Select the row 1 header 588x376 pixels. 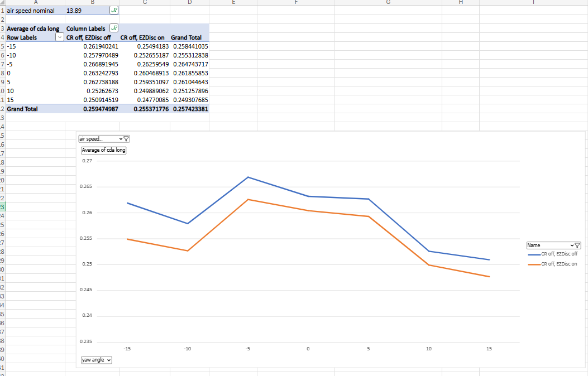click(x=2, y=11)
